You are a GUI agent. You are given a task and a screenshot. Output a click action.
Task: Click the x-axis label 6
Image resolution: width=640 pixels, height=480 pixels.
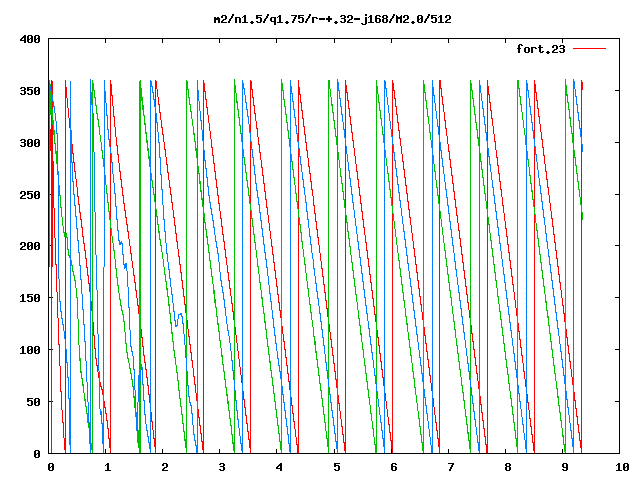pos(393,467)
